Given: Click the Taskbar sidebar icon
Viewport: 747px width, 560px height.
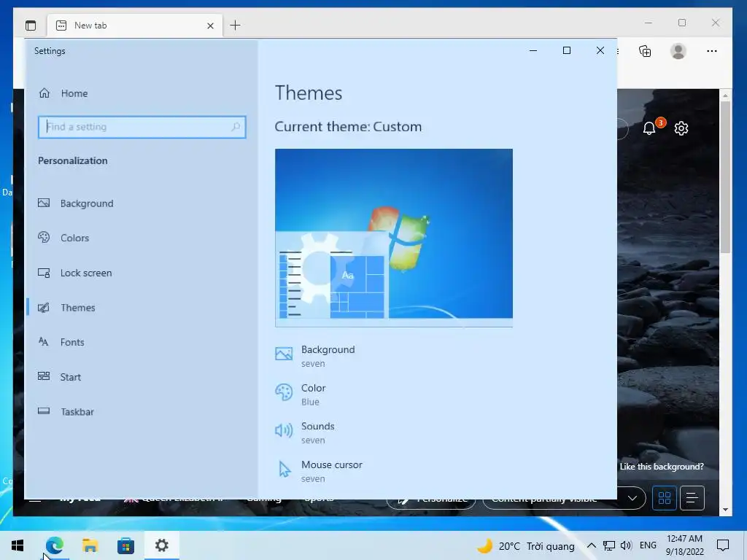Looking at the screenshot, I should click(x=44, y=411).
